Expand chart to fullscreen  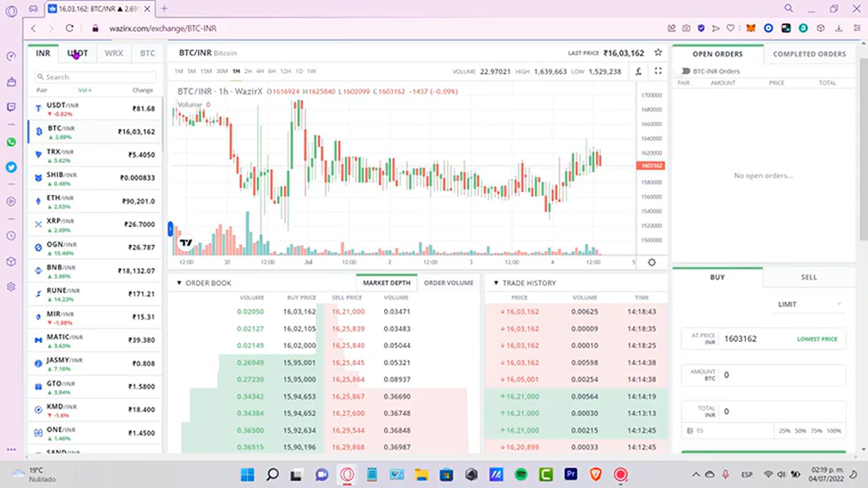pos(658,71)
